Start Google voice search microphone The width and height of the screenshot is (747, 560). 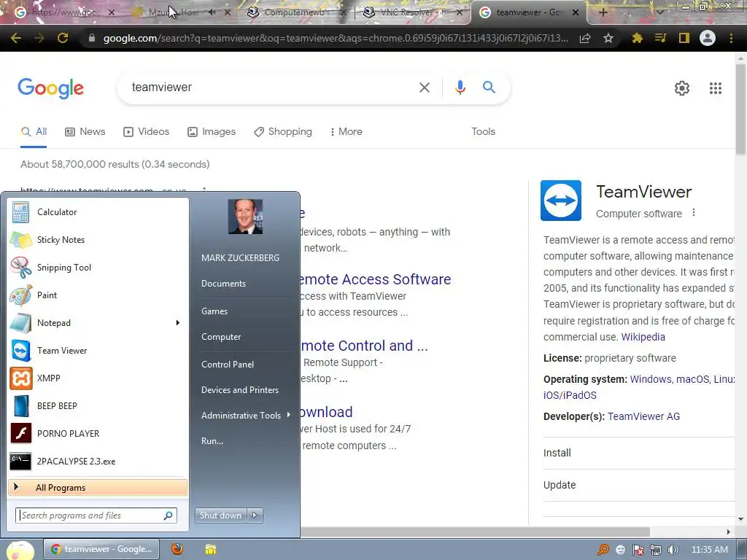tap(460, 87)
